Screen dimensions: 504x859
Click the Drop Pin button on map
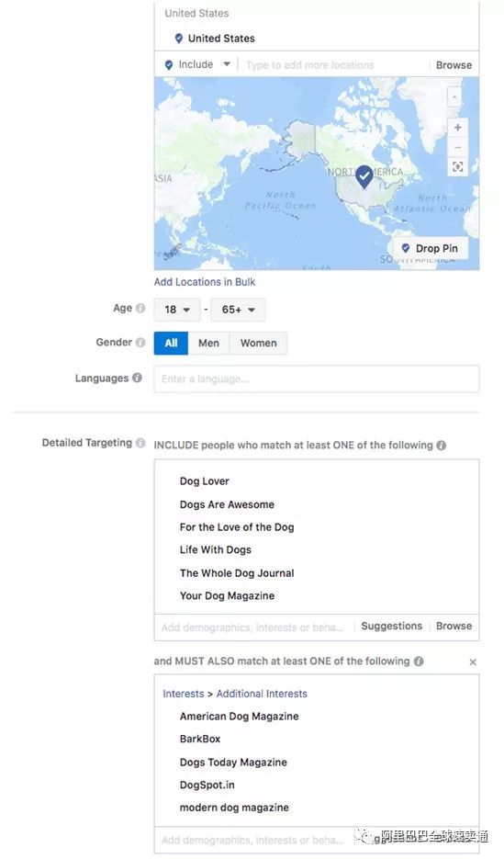(x=431, y=248)
